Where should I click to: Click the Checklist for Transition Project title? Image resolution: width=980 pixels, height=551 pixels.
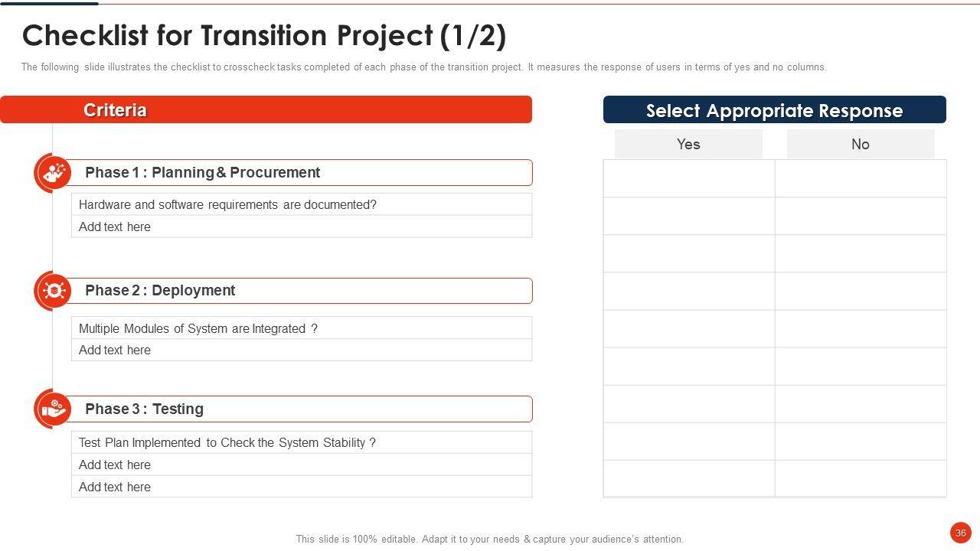[264, 36]
